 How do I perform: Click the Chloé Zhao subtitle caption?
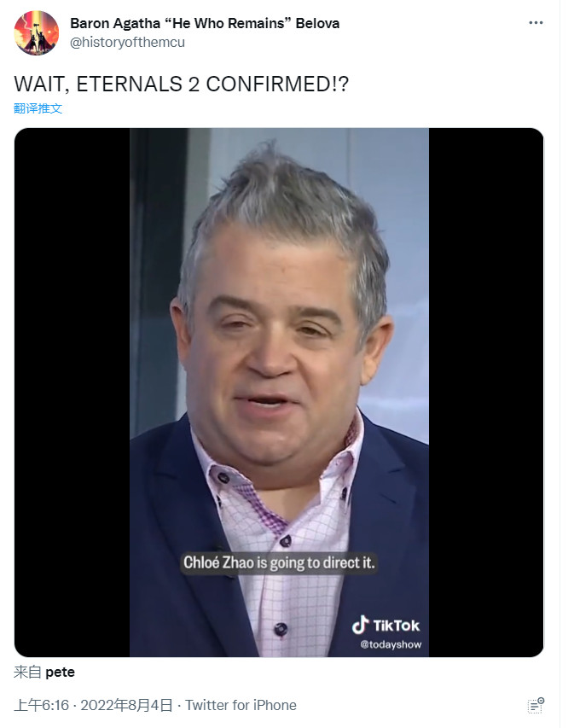[279, 562]
